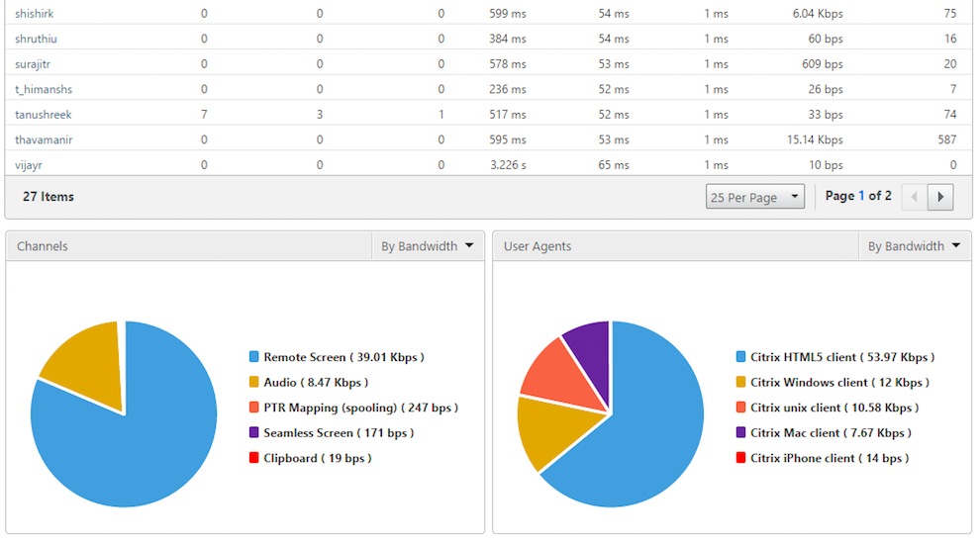Select PTR Mapping (spooling) legend entry
The width and height of the screenshot is (980, 546).
click(360, 408)
